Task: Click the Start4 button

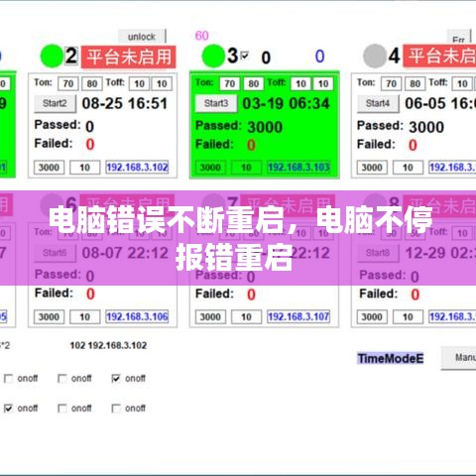Action: click(x=378, y=103)
